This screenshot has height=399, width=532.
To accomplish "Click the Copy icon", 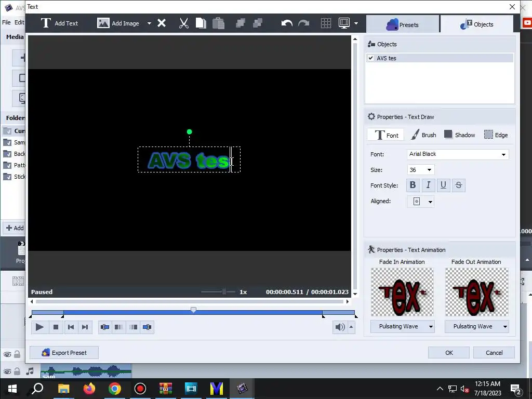I will coord(201,23).
